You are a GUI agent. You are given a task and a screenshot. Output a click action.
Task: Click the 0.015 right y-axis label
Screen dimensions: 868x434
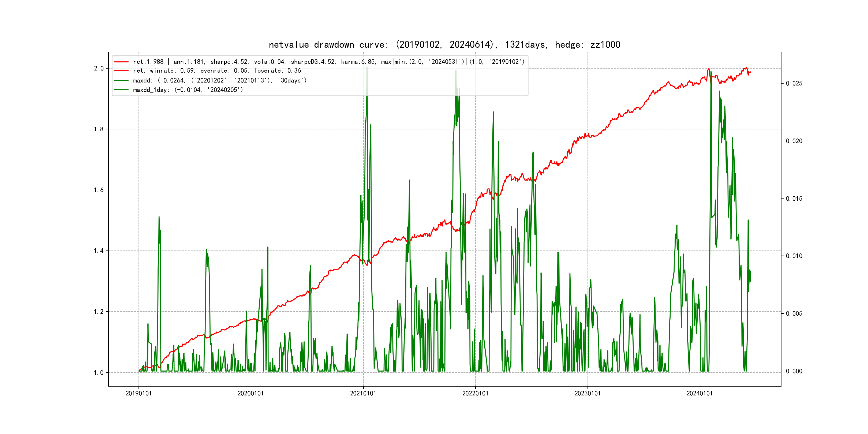click(794, 199)
